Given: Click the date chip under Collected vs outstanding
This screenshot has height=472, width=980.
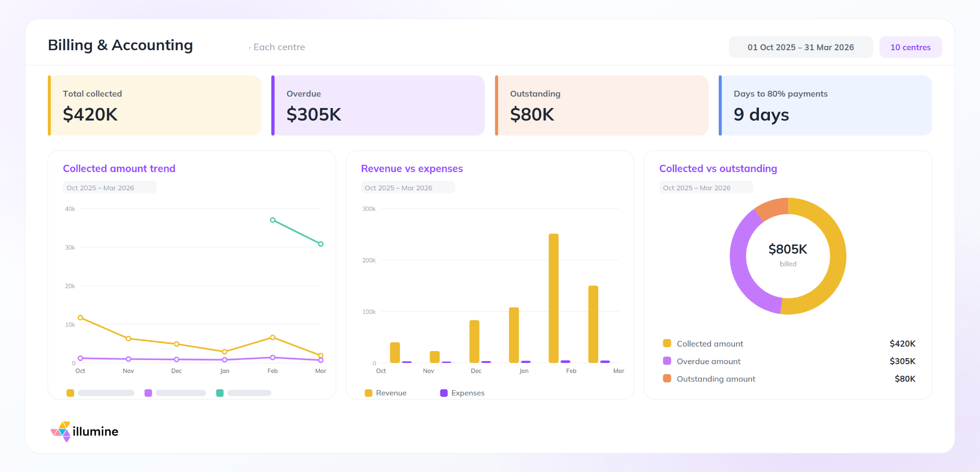Looking at the screenshot, I should [x=706, y=187].
